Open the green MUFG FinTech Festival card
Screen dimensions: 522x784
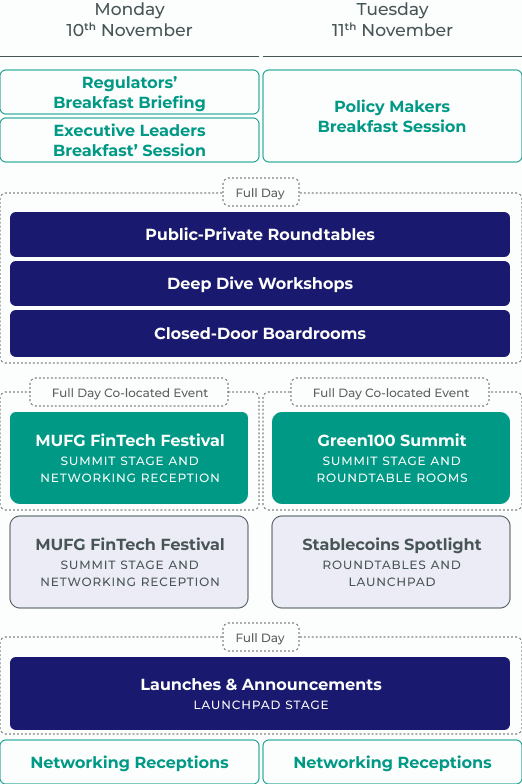coord(129,458)
